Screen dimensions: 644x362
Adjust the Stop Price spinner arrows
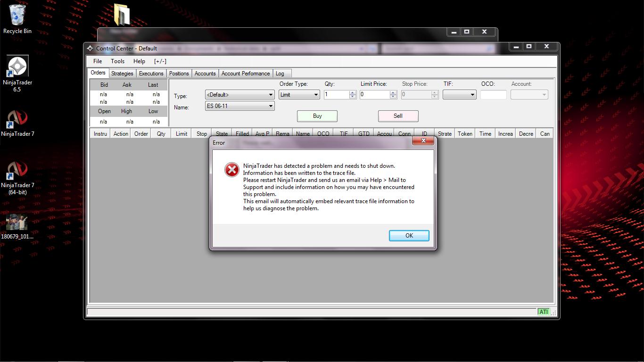point(435,95)
